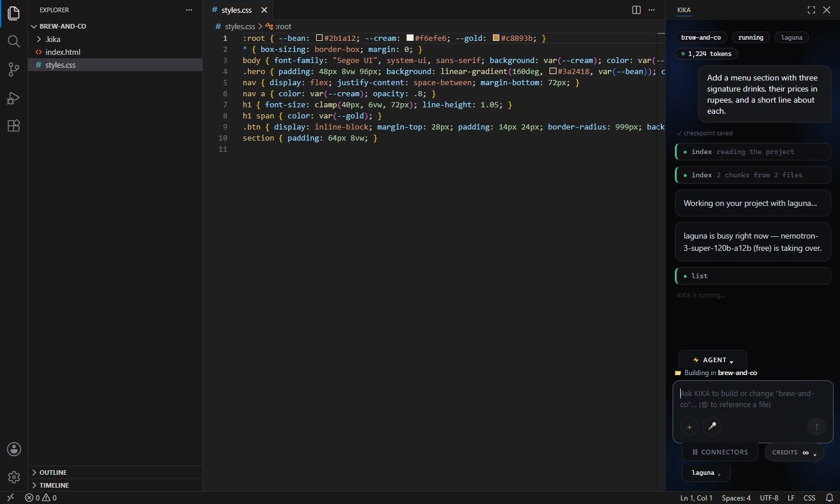Viewport: 840px width, 504px height.
Task: Open the CREDITS dropdown
Action: (794, 452)
